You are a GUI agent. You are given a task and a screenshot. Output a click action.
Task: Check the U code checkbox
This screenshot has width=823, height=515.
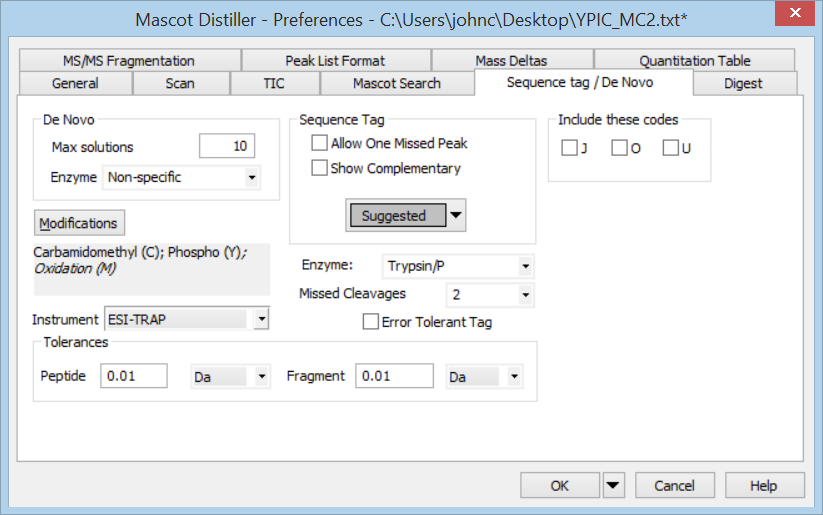point(670,148)
